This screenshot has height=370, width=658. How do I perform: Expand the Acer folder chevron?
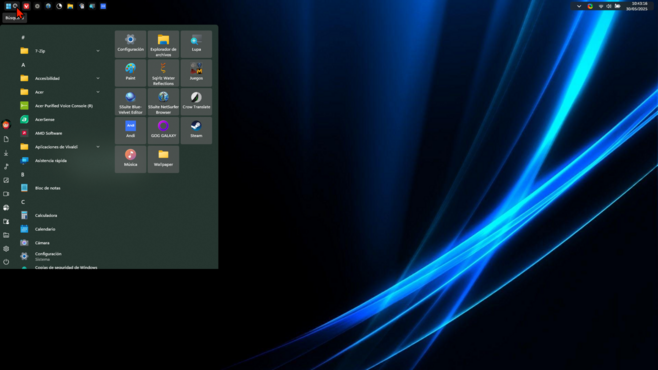pyautogui.click(x=98, y=92)
